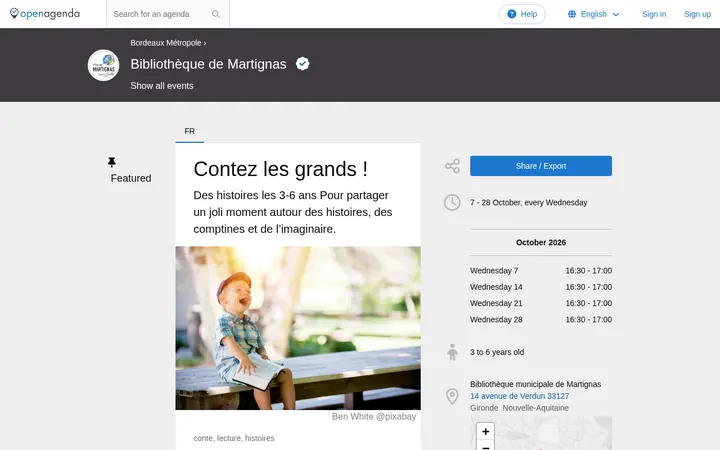Screen dimensions: 720x450
Task: Click the Featured label
Action: 131,178
